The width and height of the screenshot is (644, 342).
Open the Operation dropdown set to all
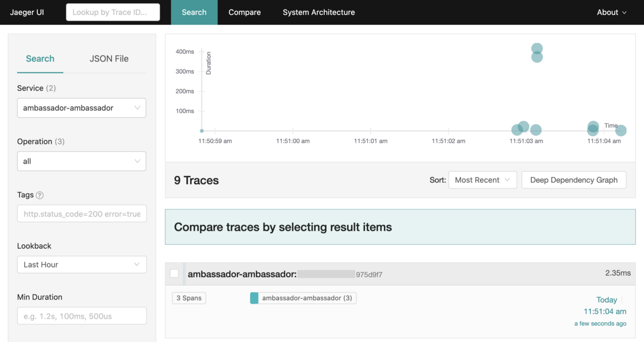click(x=81, y=161)
